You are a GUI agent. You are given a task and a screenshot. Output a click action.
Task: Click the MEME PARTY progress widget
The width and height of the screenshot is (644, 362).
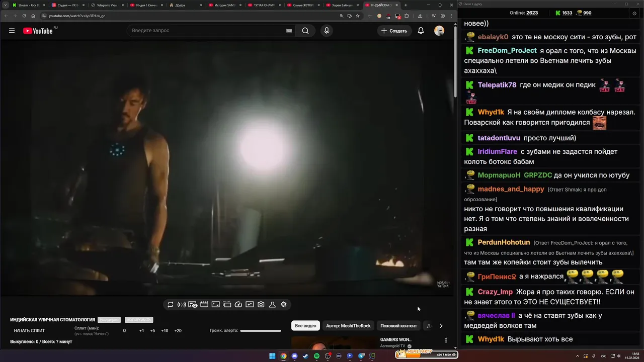click(x=427, y=354)
